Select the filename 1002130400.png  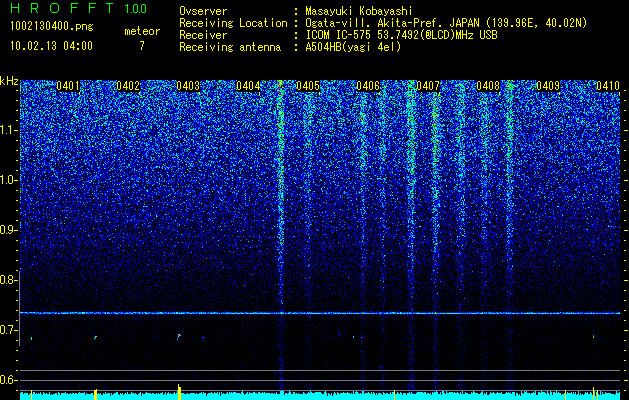tap(52, 26)
